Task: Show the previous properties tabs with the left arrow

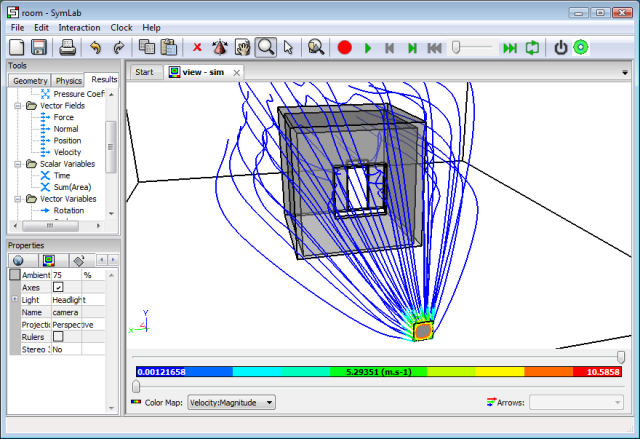Action: (102, 260)
